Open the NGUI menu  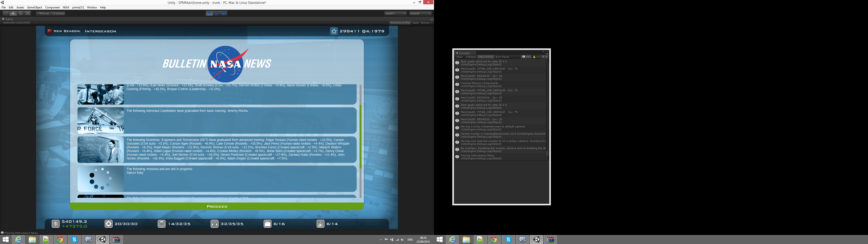(x=66, y=7)
